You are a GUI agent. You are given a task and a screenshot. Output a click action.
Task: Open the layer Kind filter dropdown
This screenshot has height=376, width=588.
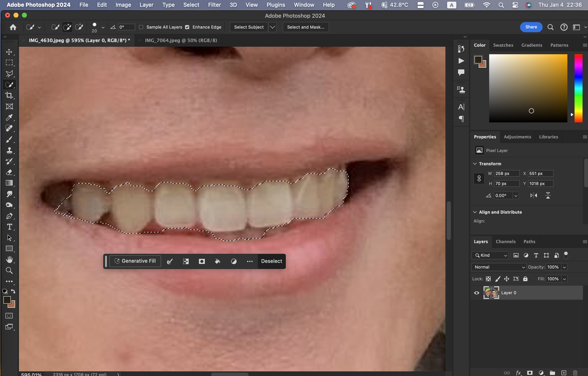[x=490, y=255]
